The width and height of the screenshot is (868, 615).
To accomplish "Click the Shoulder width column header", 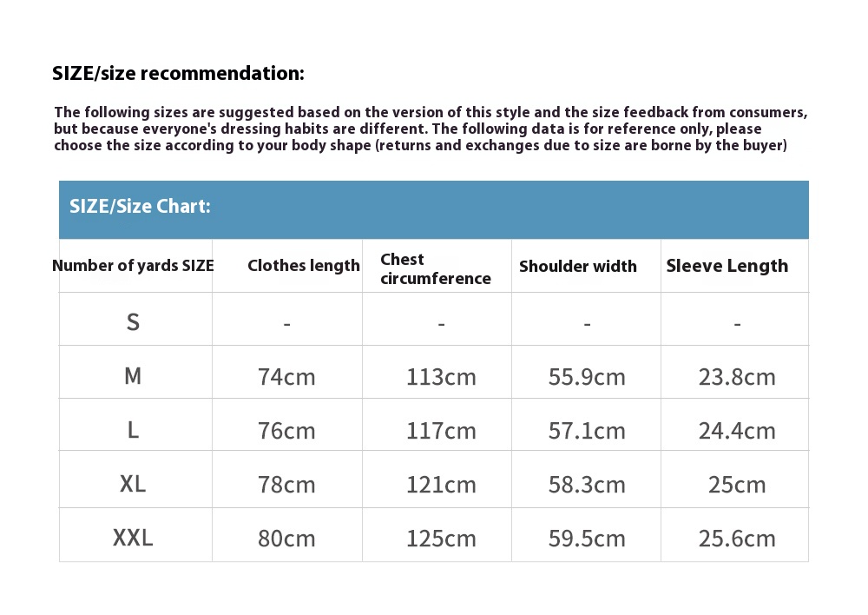I will pyautogui.click(x=577, y=267).
